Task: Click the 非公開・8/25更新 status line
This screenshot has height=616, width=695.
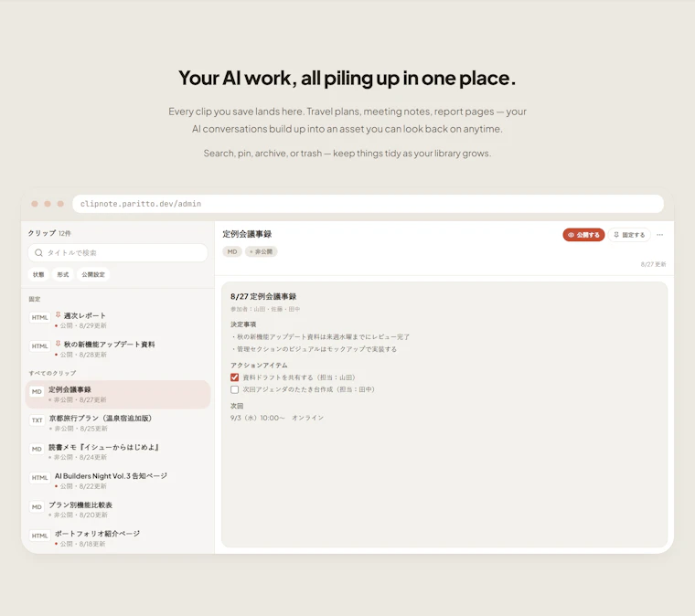Action: pyautogui.click(x=78, y=429)
